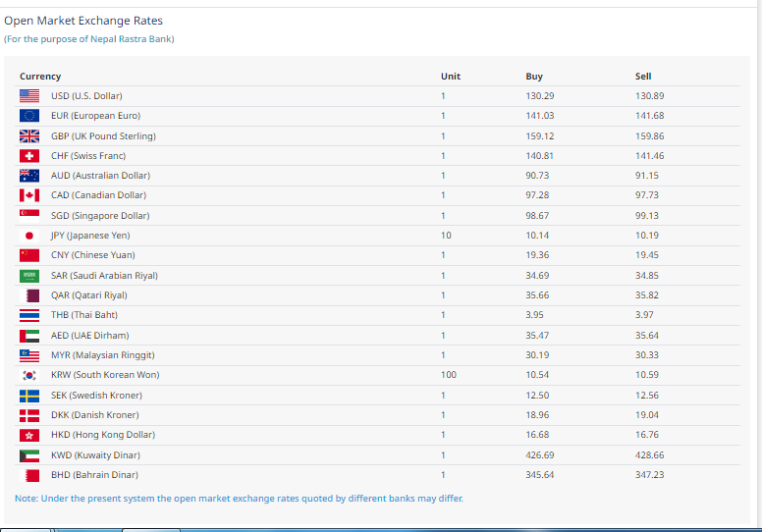Select the UK flag beside GBP
762x532 pixels.
pos(29,136)
